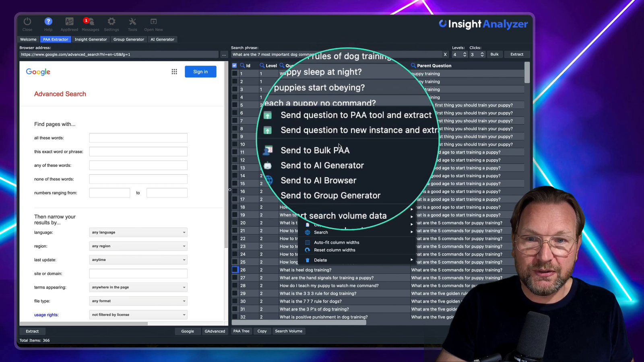This screenshot has height=362, width=644.
Task: Switch to the AI Generator tab
Action: coord(162,39)
